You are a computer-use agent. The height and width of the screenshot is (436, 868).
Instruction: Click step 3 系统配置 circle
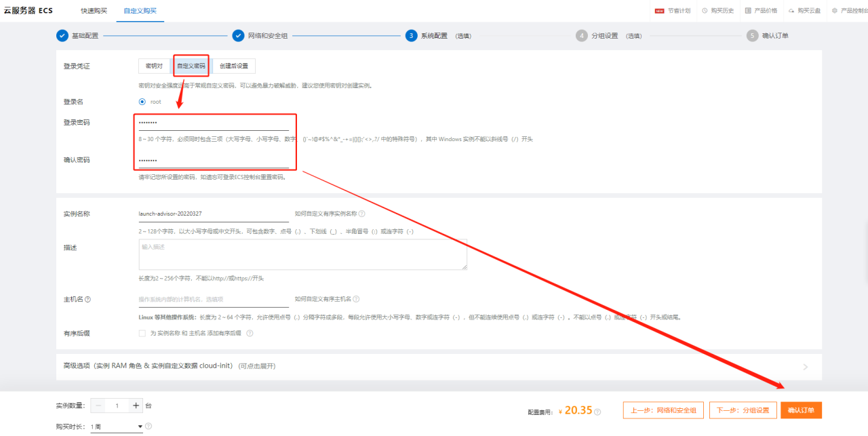point(411,36)
